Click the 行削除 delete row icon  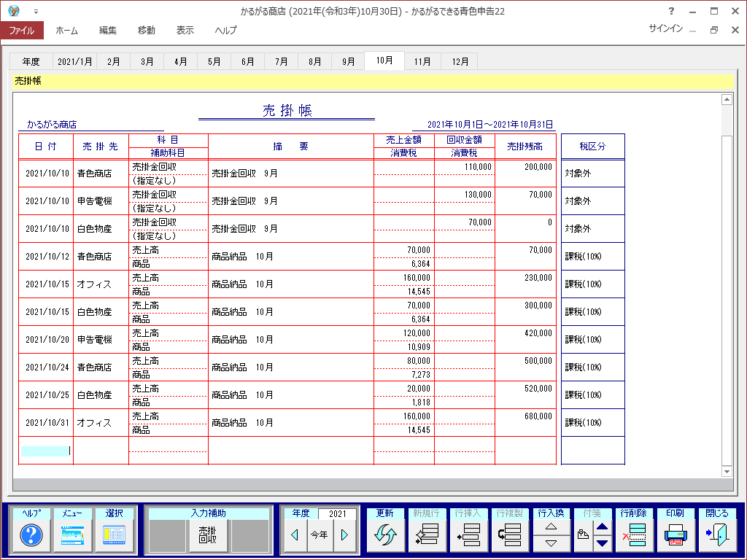634,535
